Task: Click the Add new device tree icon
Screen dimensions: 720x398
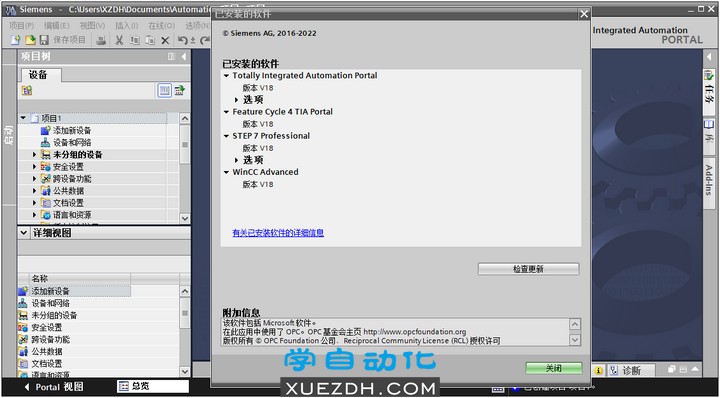Action: tap(45, 131)
